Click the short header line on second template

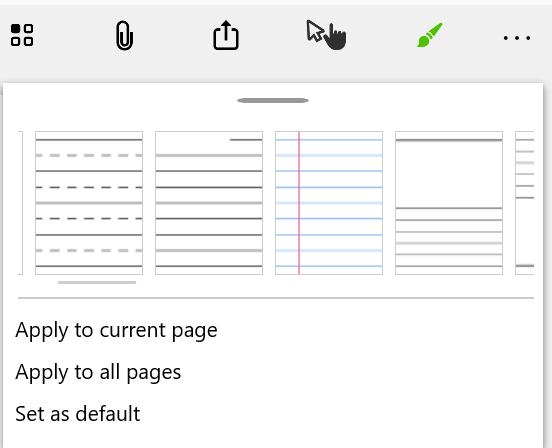(246, 140)
